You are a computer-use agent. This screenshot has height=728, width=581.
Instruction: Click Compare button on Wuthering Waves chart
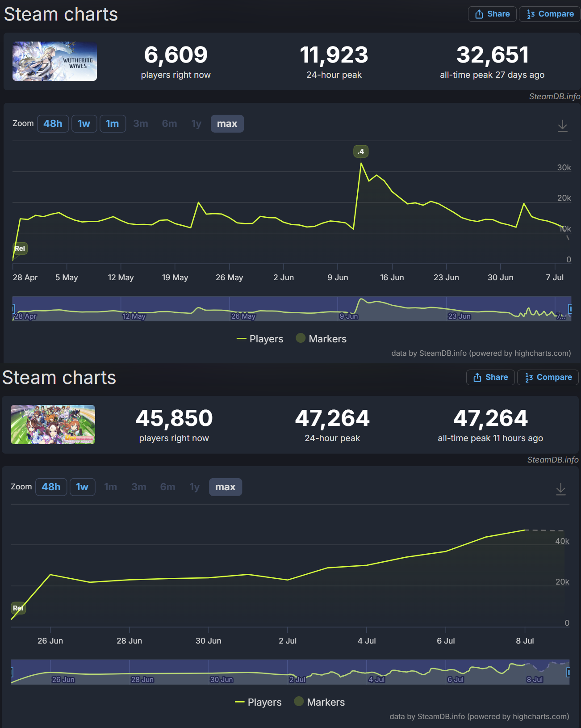click(x=550, y=14)
